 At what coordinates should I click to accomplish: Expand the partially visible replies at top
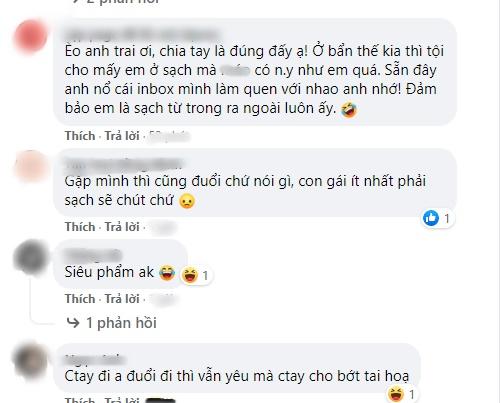[115, 2]
